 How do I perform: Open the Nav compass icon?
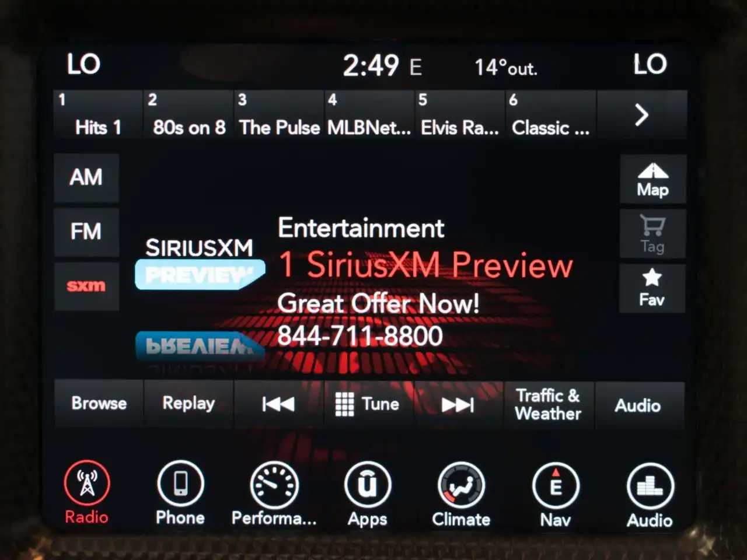point(556,496)
